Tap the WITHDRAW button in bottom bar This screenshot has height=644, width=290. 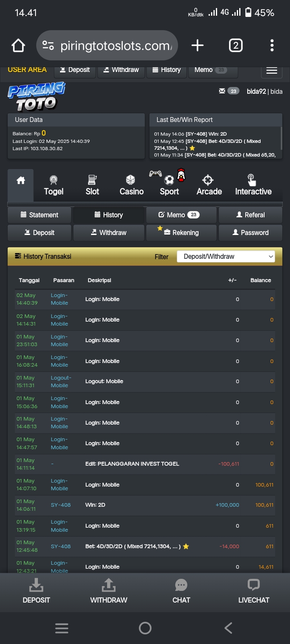[109, 591]
